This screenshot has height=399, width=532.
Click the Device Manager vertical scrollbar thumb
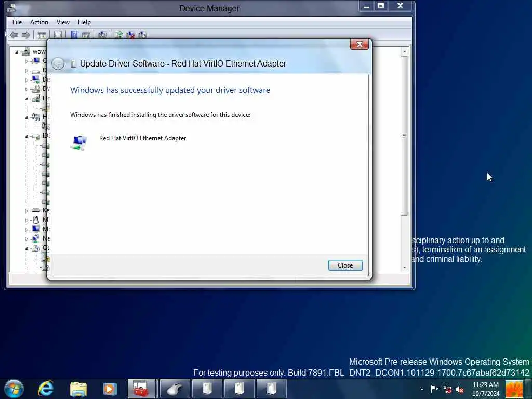(404, 136)
